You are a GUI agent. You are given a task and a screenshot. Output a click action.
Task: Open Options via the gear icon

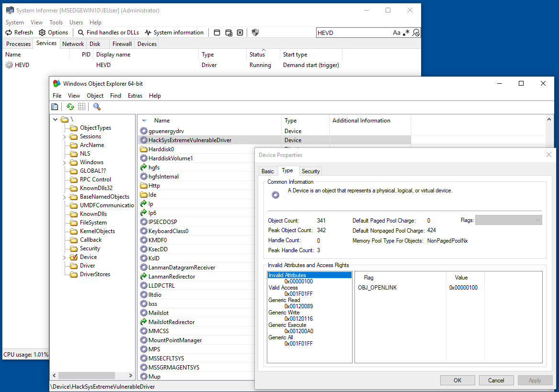coord(42,33)
